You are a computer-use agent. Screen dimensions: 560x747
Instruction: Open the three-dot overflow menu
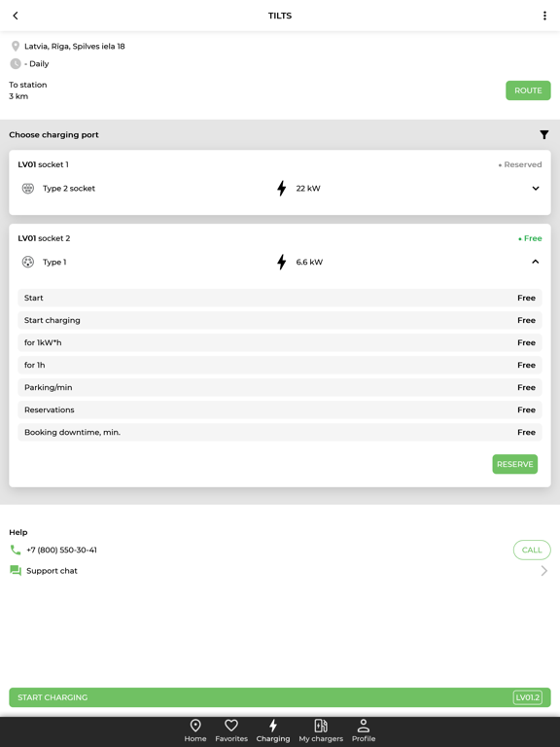[x=544, y=16]
